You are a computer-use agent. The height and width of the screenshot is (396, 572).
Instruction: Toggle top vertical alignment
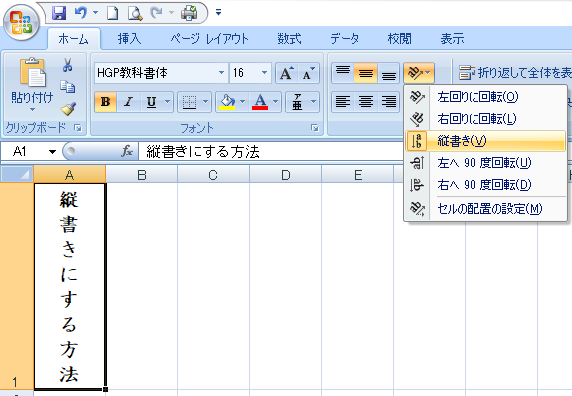[343, 73]
